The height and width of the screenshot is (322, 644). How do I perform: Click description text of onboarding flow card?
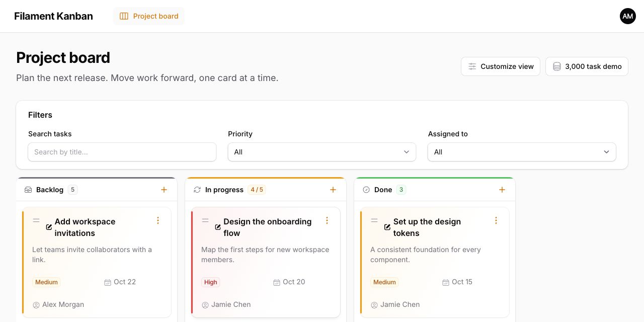pos(265,255)
